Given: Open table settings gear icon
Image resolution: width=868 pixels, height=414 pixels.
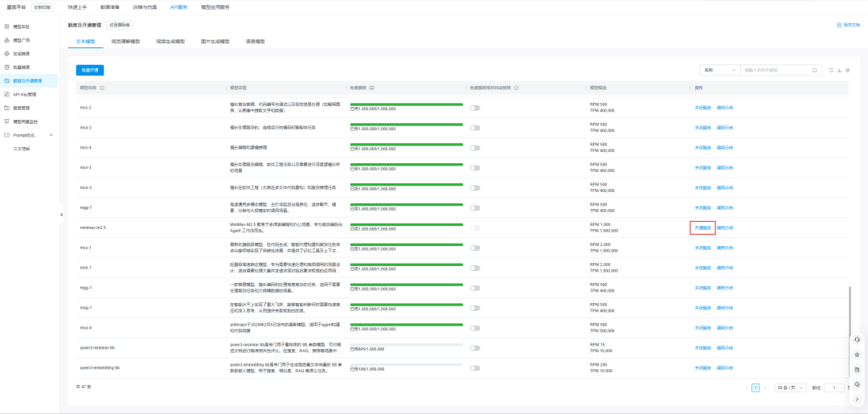Looking at the screenshot, I should coord(847,70).
